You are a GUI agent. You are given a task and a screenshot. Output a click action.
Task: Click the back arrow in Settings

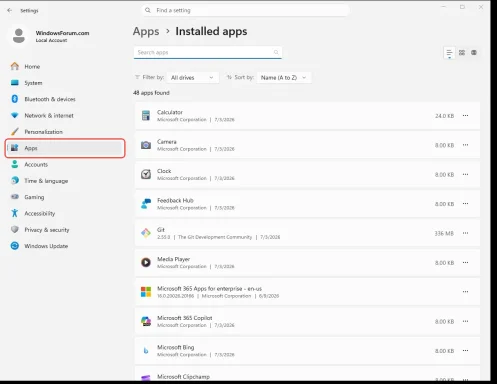[9, 11]
